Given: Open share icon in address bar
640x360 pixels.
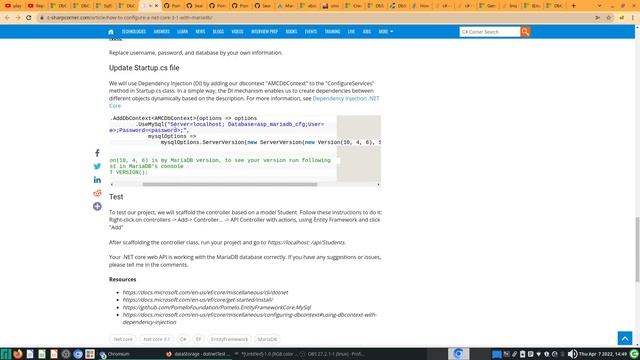Looking at the screenshot, I should 598,18.
